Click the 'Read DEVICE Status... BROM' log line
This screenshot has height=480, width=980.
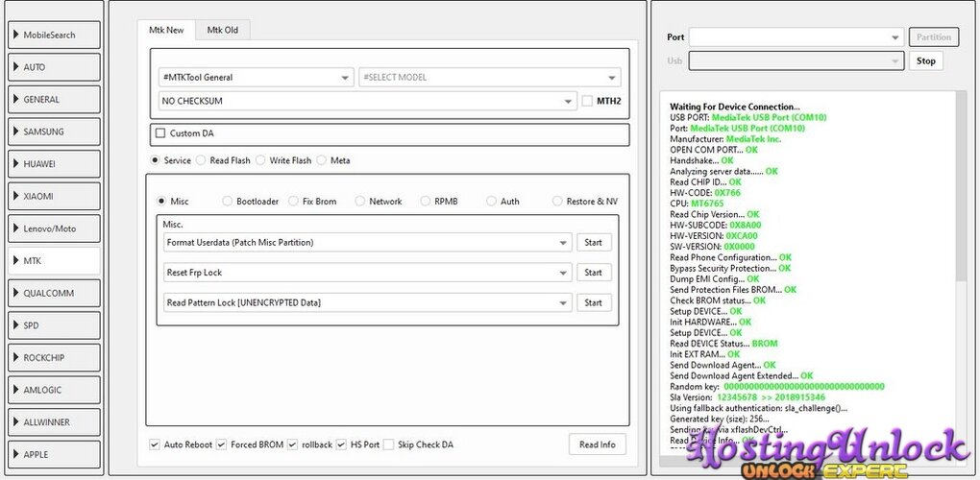coord(723,344)
